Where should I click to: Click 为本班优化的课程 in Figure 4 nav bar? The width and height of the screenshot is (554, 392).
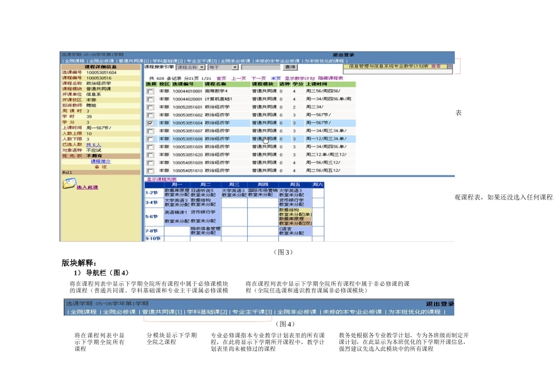[415, 311]
